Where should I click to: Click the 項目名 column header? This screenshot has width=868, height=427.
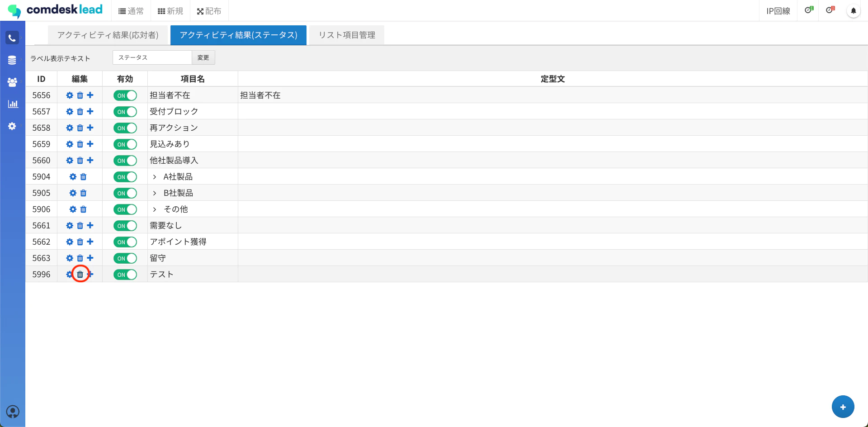[193, 79]
